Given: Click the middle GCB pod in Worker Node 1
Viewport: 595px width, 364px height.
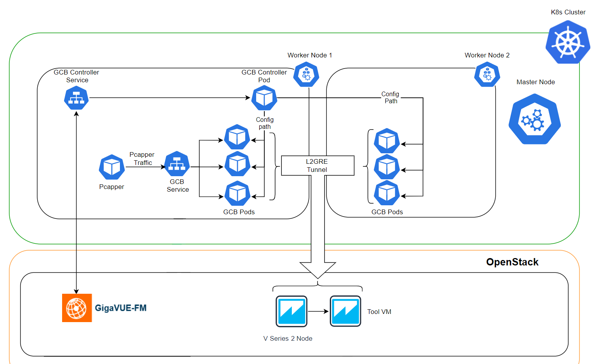Looking at the screenshot, I should pos(238,164).
